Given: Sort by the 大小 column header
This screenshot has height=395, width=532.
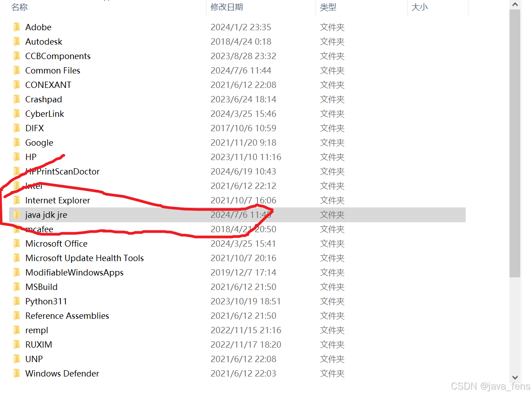Looking at the screenshot, I should pyautogui.click(x=420, y=7).
